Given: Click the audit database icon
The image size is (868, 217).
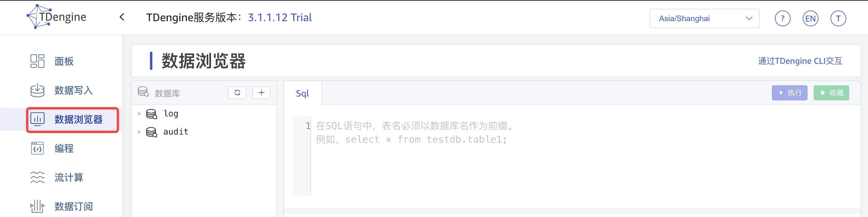Looking at the screenshot, I should [x=151, y=132].
